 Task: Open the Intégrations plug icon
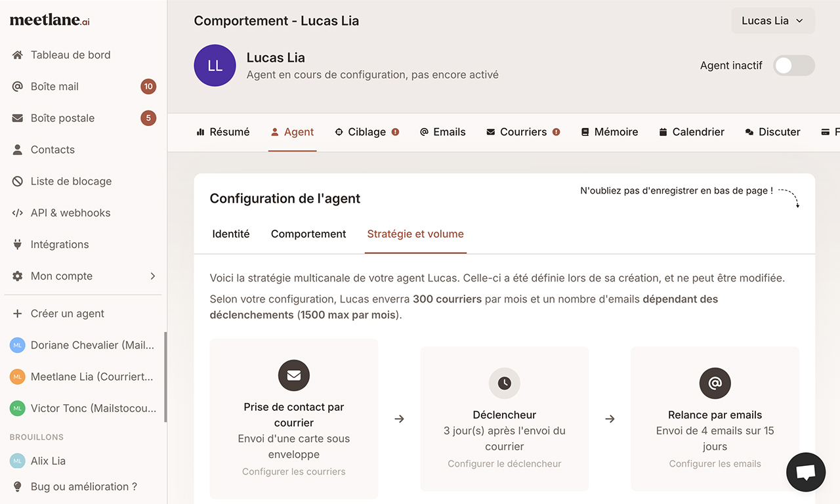17,243
